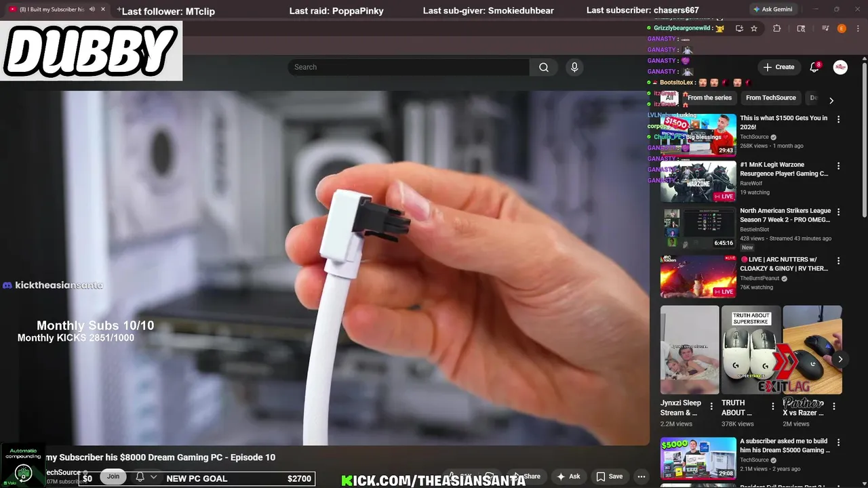Open the BestieInSlot channel name
The width and height of the screenshot is (868, 488).
click(754, 230)
